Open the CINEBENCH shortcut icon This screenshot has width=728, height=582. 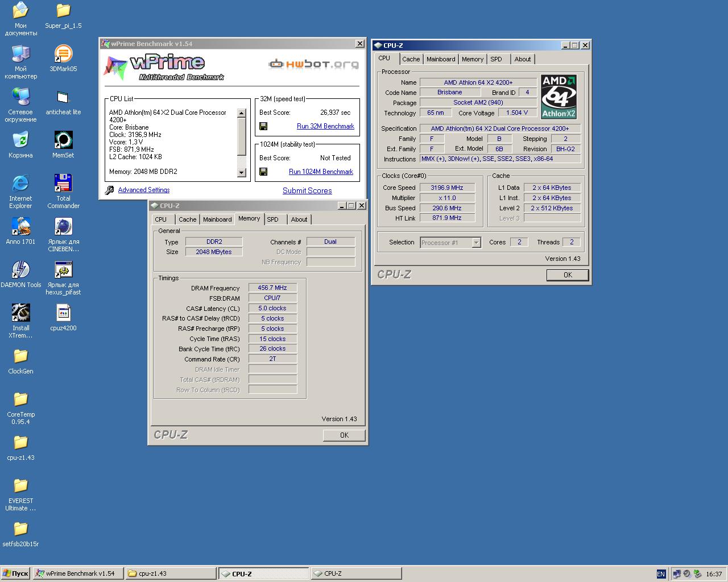pyautogui.click(x=63, y=235)
